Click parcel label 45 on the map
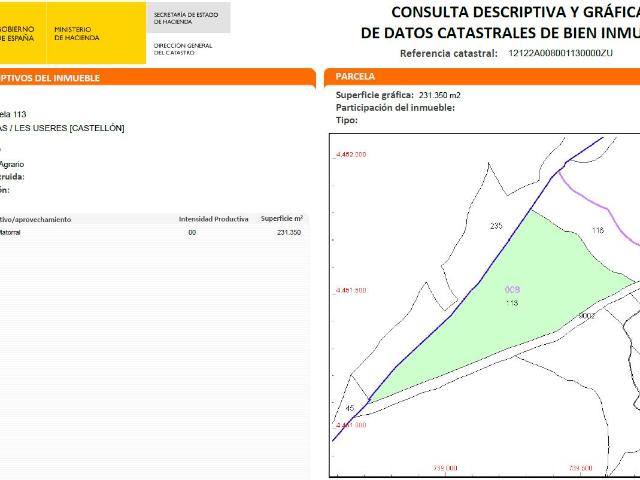The width and height of the screenshot is (640, 480). click(350, 408)
